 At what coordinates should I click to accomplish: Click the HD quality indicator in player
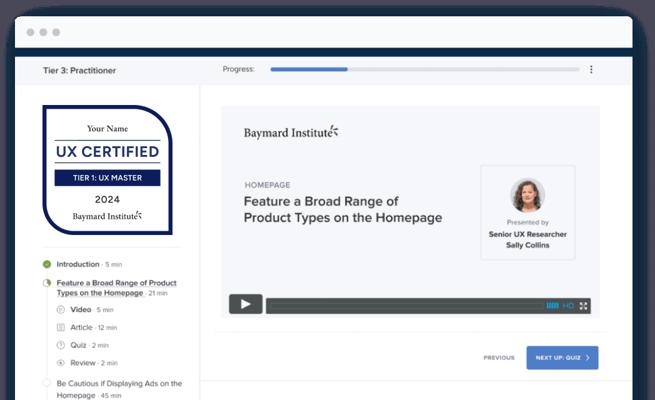(x=568, y=306)
